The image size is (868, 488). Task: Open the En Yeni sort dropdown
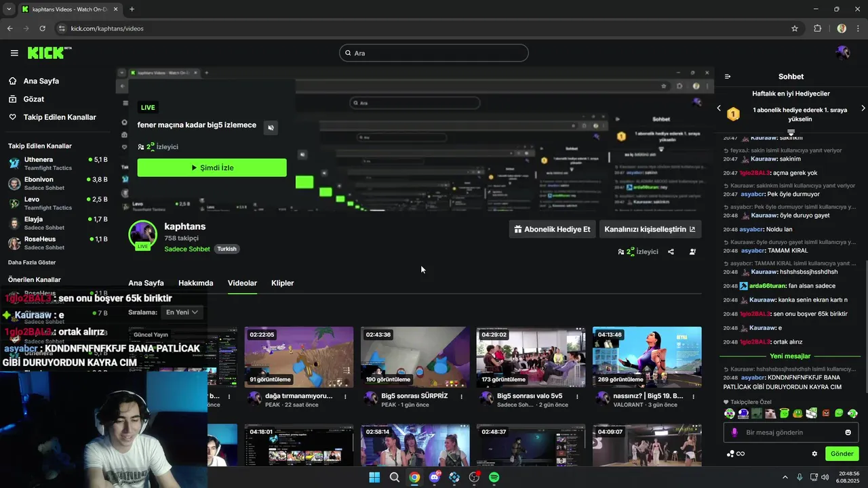182,312
